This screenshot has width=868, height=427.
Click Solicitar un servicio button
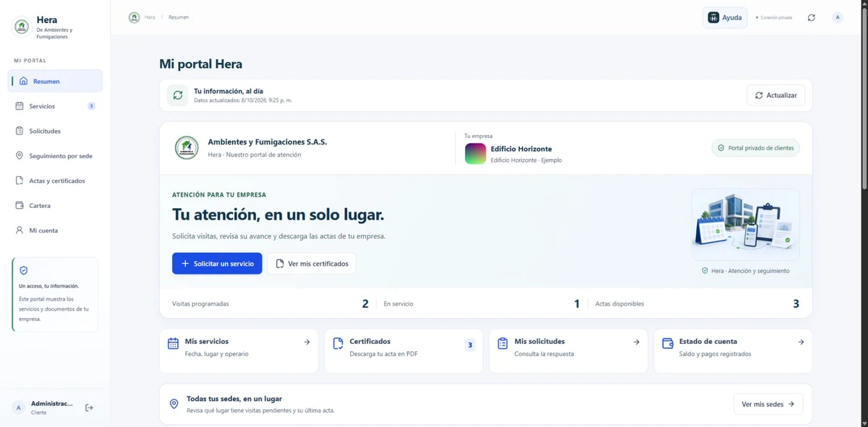click(x=217, y=264)
